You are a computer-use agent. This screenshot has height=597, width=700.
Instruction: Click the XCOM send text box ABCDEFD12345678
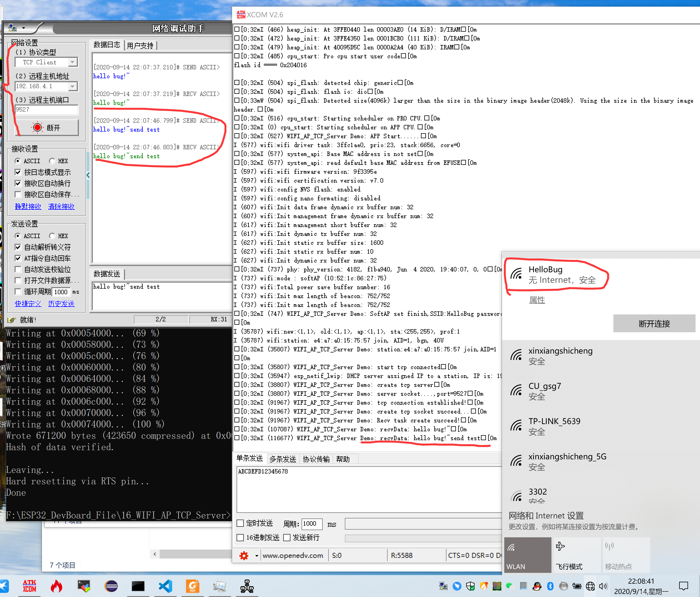369,489
